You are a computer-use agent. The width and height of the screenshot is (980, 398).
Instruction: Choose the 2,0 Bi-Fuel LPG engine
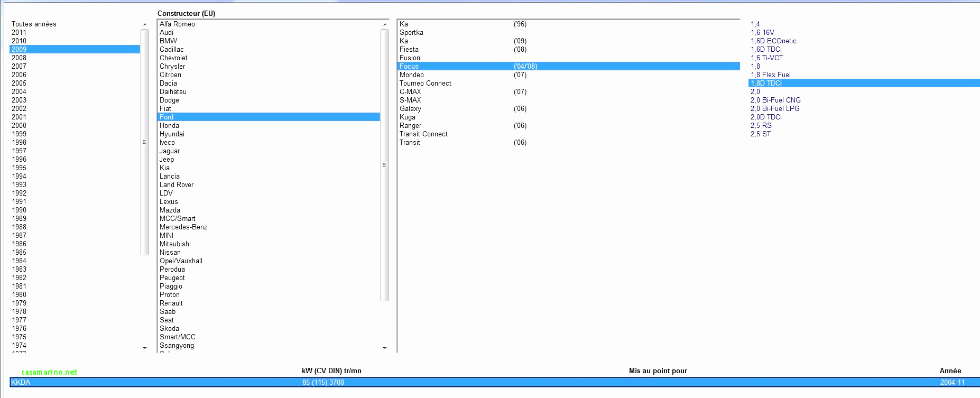click(x=775, y=108)
